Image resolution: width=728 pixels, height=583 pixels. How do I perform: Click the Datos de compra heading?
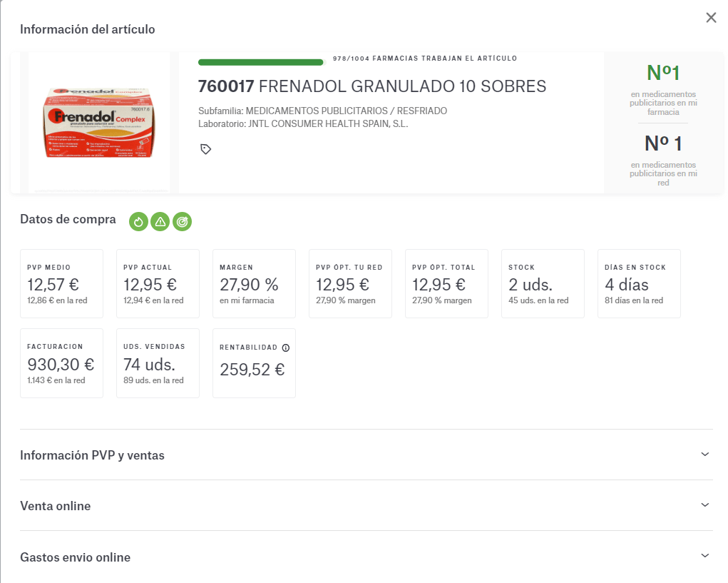point(68,219)
